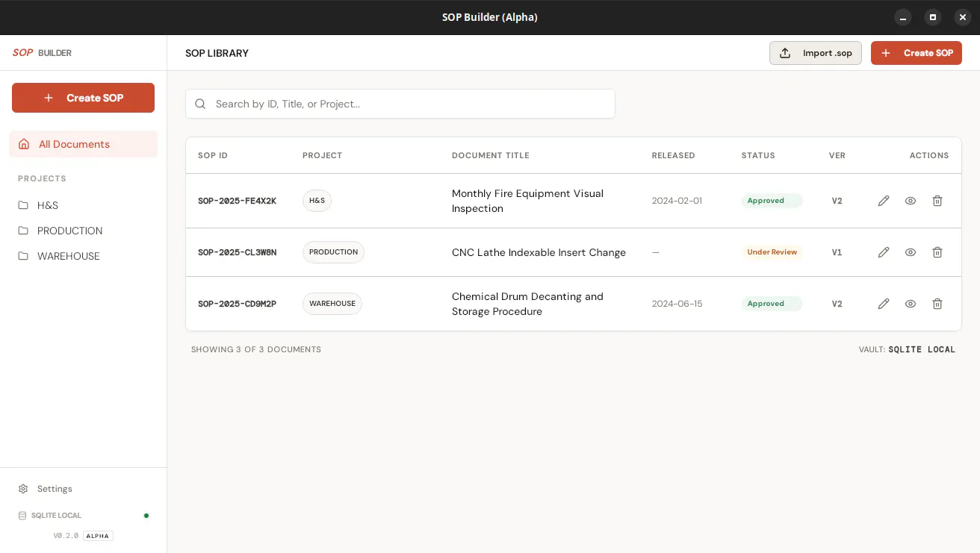Preview the Monthly Fire Equipment SOP with eye icon

(911, 201)
